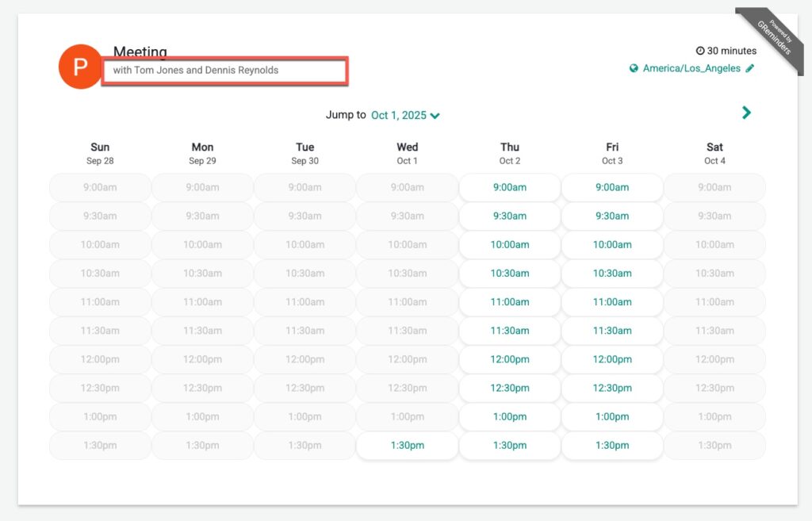The height and width of the screenshot is (521, 812).
Task: Pick Thursday 10:30am time slot
Action: tap(509, 274)
